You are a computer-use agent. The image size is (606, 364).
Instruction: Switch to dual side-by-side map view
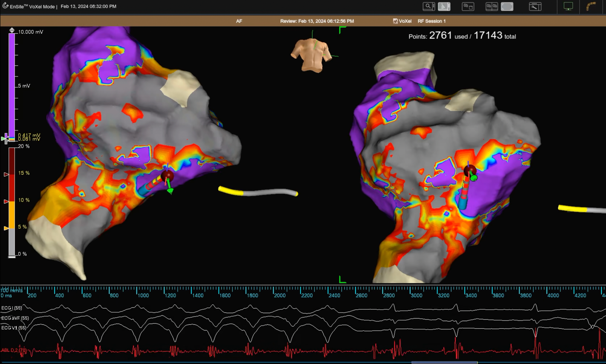click(492, 7)
